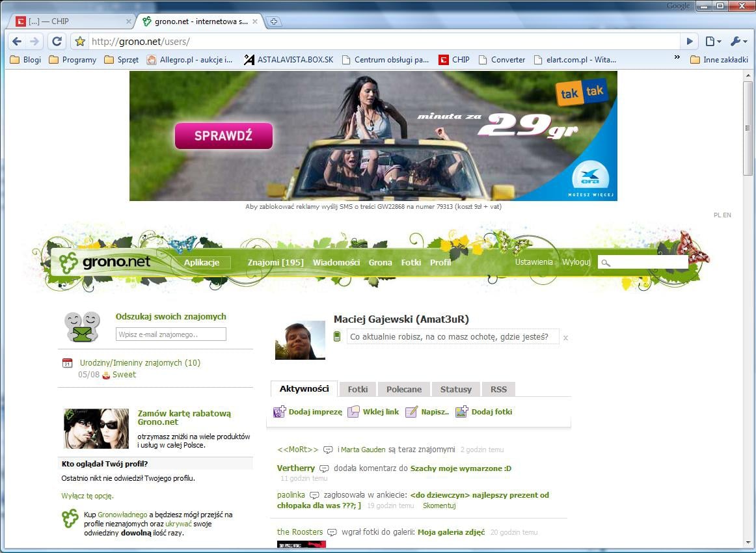Click the status update text field
This screenshot has height=553, width=756.
click(x=453, y=337)
